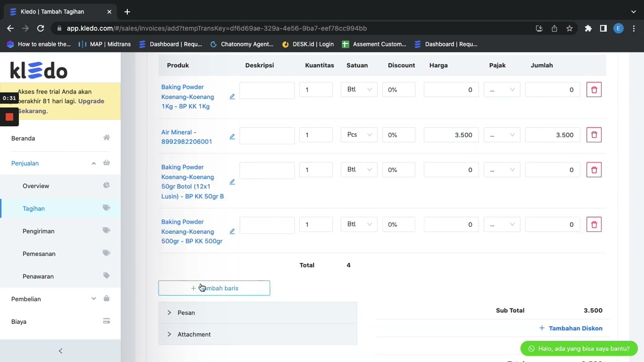The height and width of the screenshot is (362, 644).
Task: Click the Pengiriman tag icon
Action: point(106,231)
